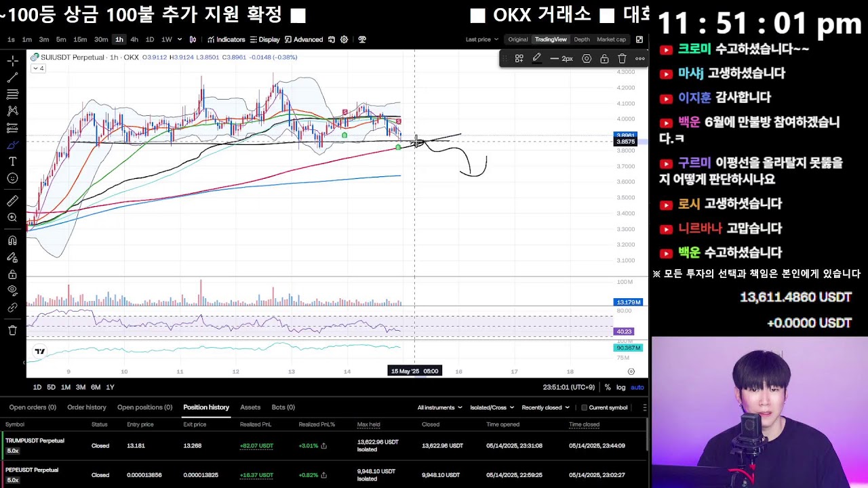868x488 pixels.
Task: Change line color with the pencil icon
Action: pos(536,58)
